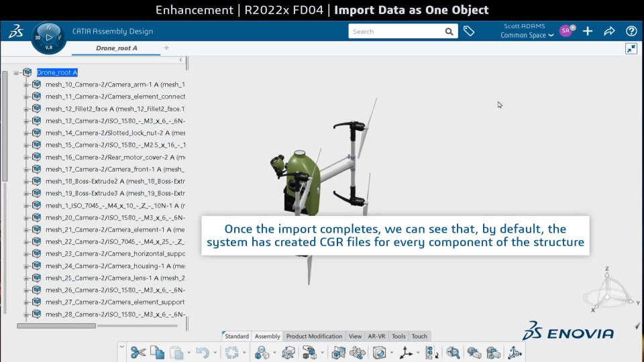Click the Undo arrow icon

point(203,353)
